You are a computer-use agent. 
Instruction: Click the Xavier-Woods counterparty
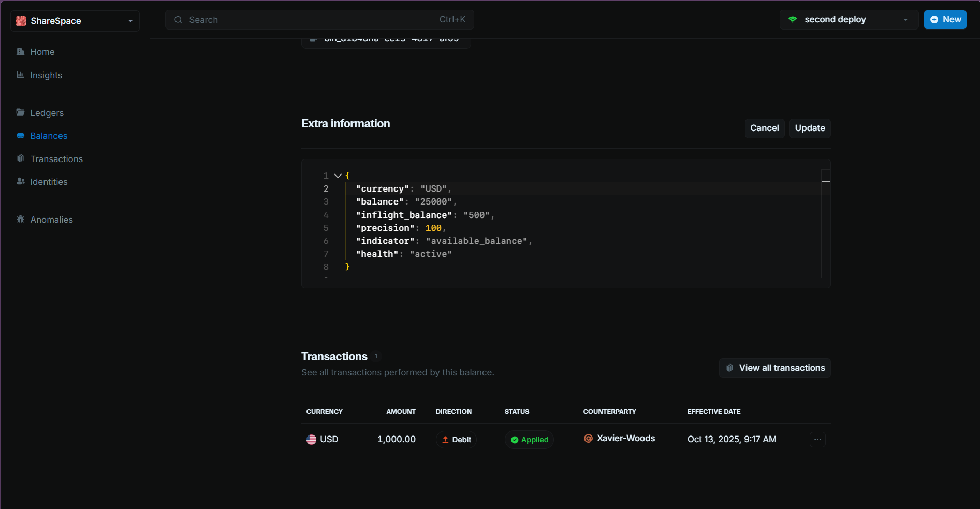click(626, 438)
